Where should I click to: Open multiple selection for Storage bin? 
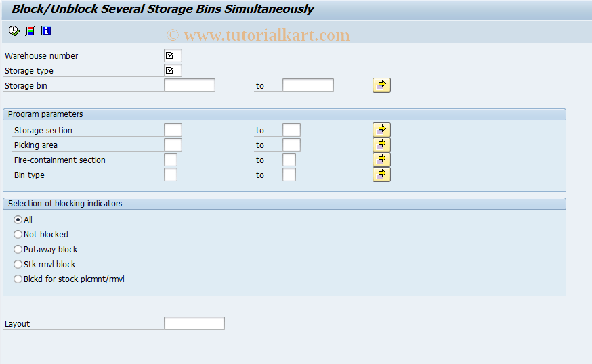[381, 85]
